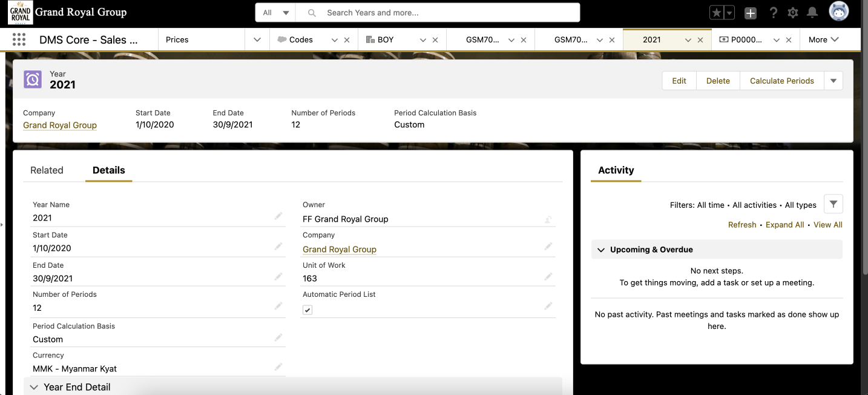868x395 pixels.
Task: Click the Change Owner icon
Action: [548, 219]
